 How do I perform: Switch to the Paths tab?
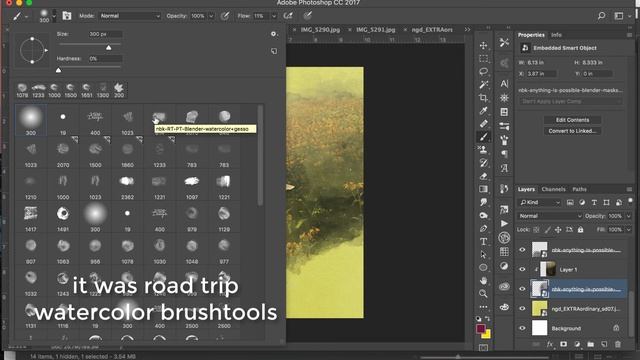click(x=579, y=189)
